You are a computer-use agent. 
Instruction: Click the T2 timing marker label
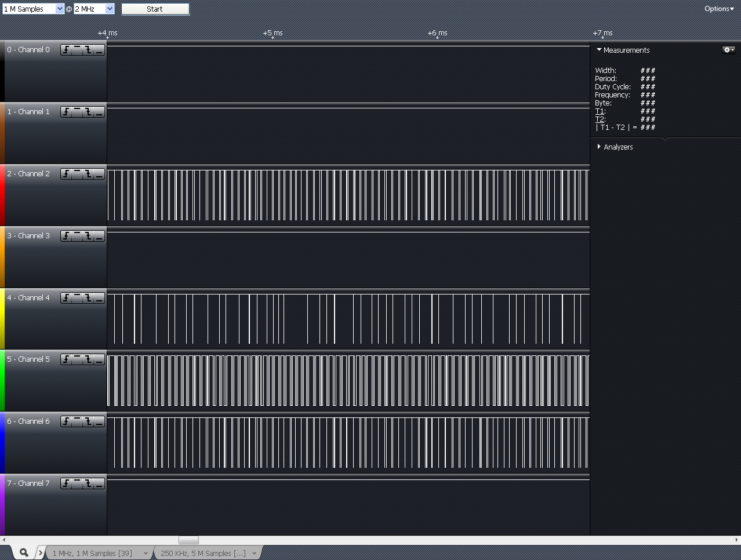[600, 119]
